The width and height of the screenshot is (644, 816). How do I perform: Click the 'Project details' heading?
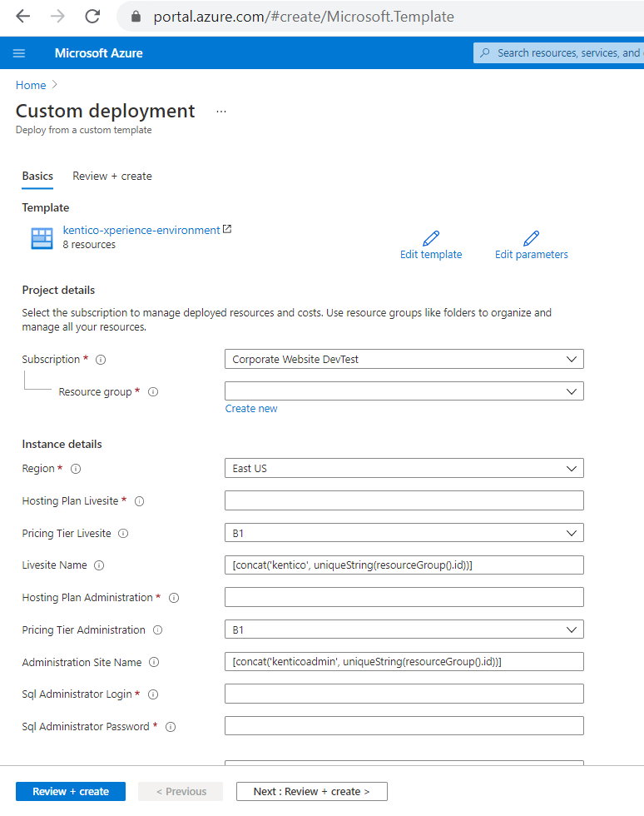(x=58, y=290)
